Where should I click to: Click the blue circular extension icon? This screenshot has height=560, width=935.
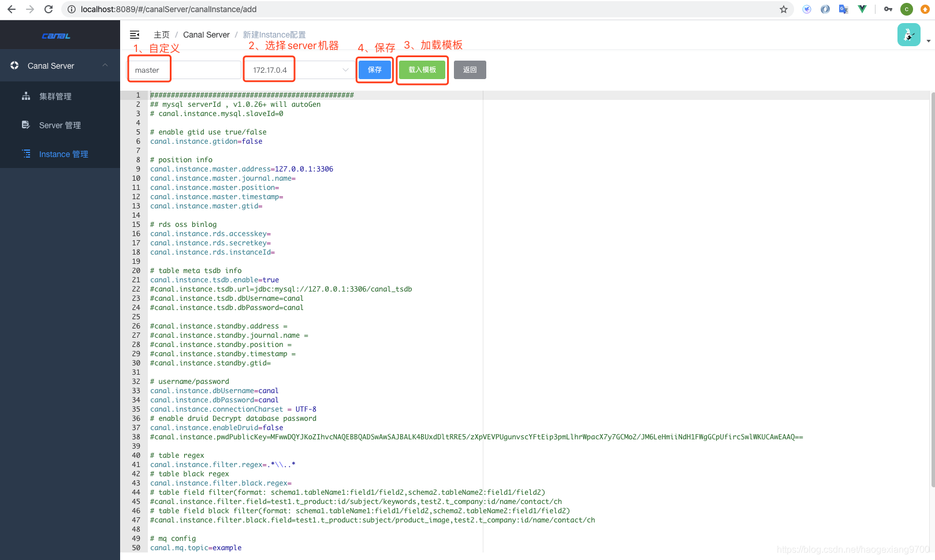[807, 9]
